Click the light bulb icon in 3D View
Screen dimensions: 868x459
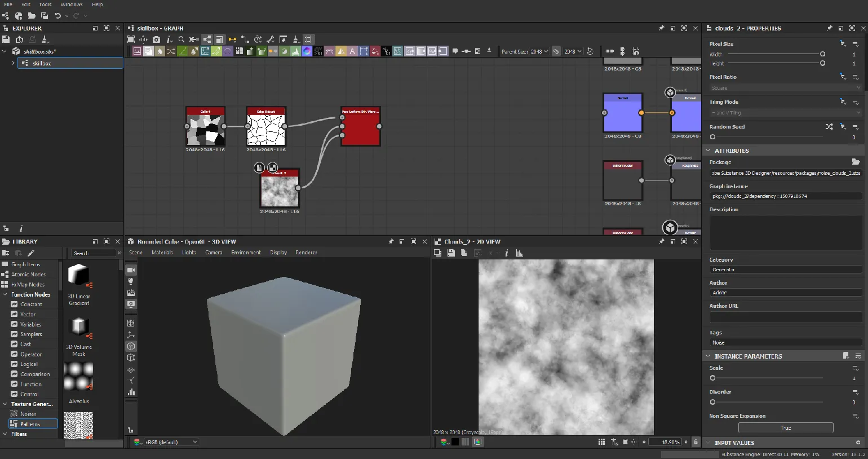131,281
